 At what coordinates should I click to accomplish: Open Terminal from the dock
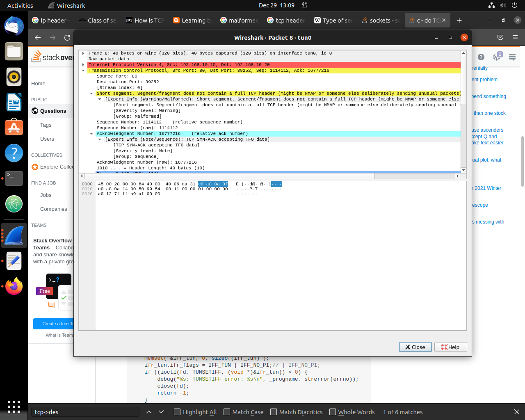[14, 178]
